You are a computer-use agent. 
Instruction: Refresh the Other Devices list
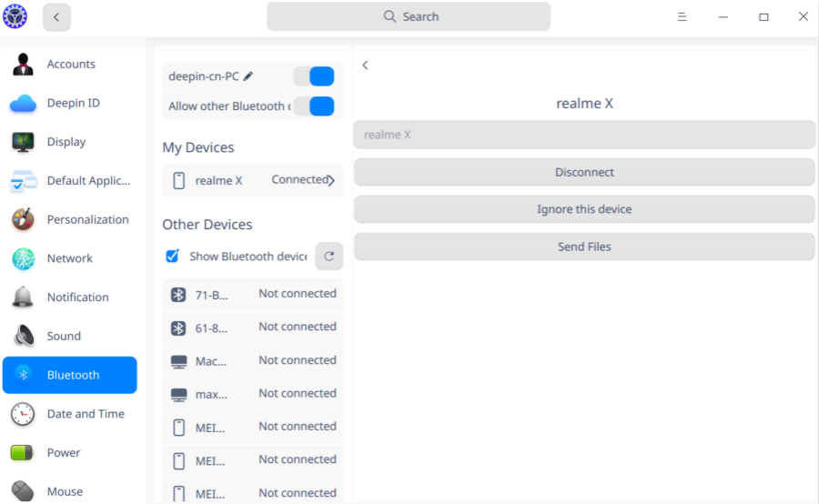pos(329,257)
